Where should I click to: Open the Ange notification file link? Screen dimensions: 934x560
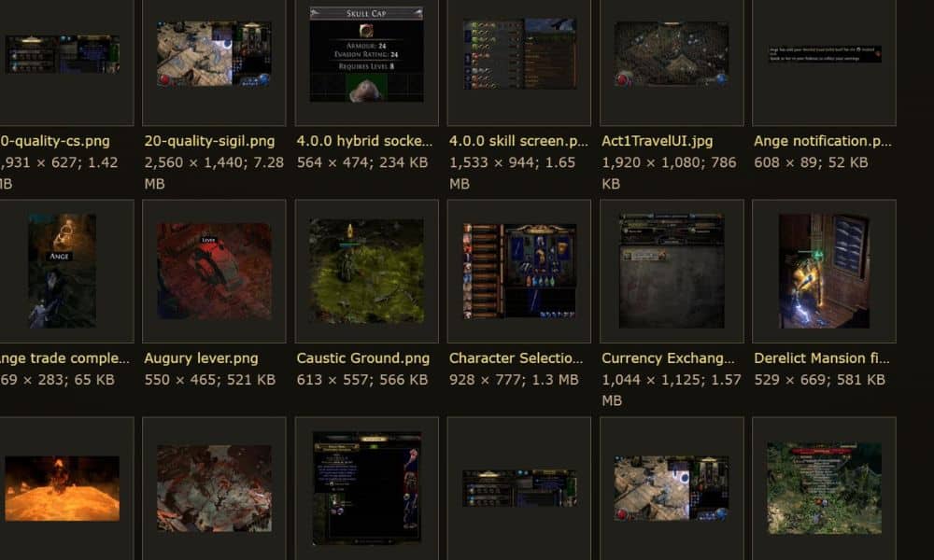(823, 141)
